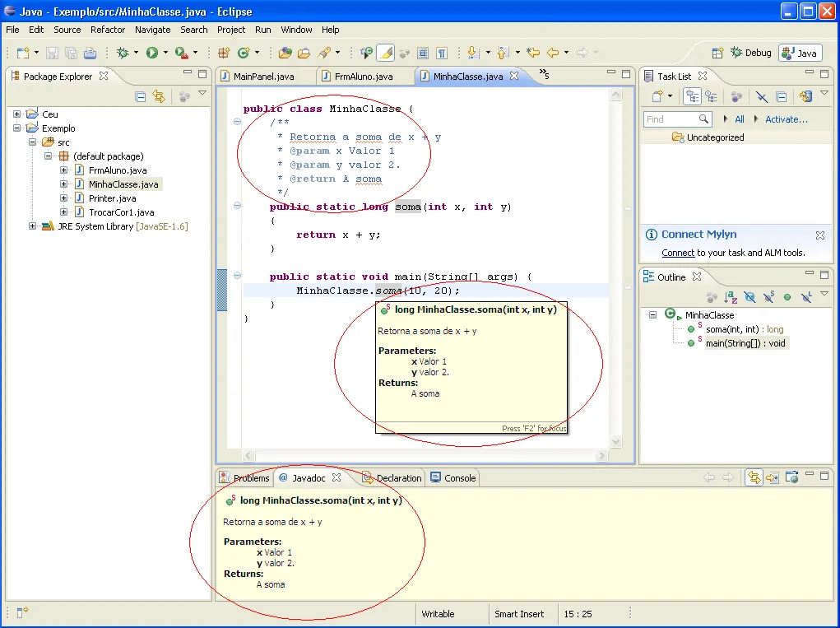Click the Save toolbar icon
Image resolution: width=840 pixels, height=628 pixels.
pos(53,53)
